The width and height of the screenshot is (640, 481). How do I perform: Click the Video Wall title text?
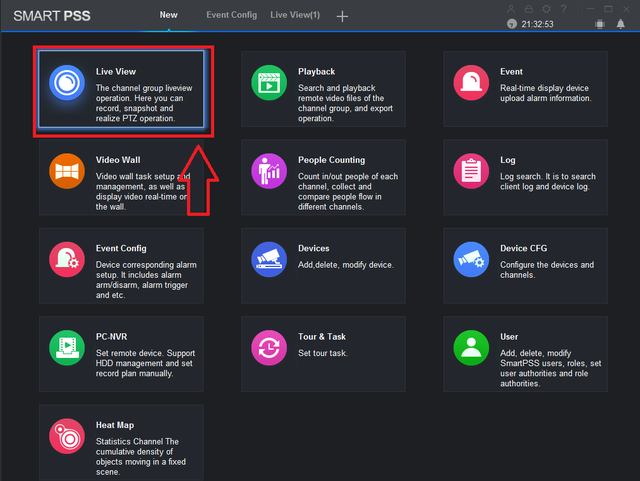(x=118, y=160)
